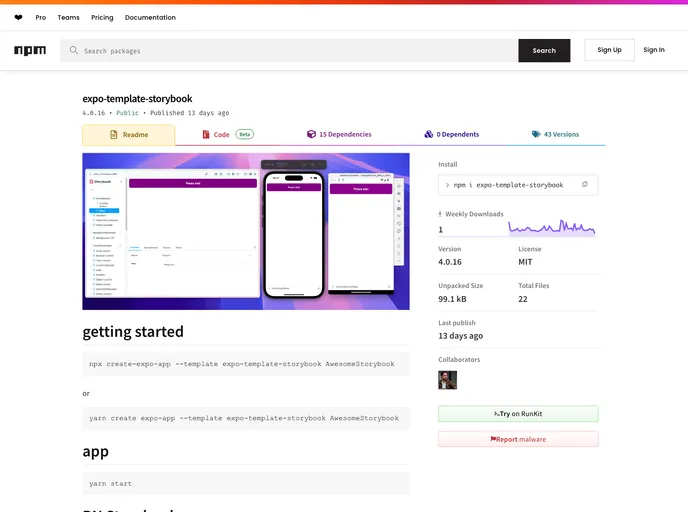
Task: Click the weekly downloads sparkline chart
Action: 552,227
